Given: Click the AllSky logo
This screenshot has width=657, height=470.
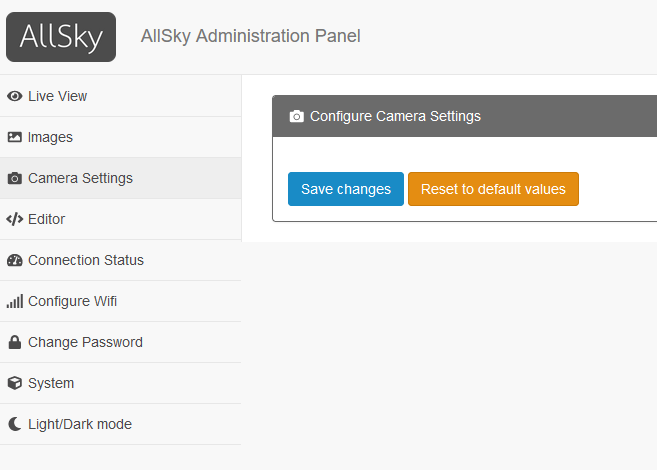Looking at the screenshot, I should [61, 37].
